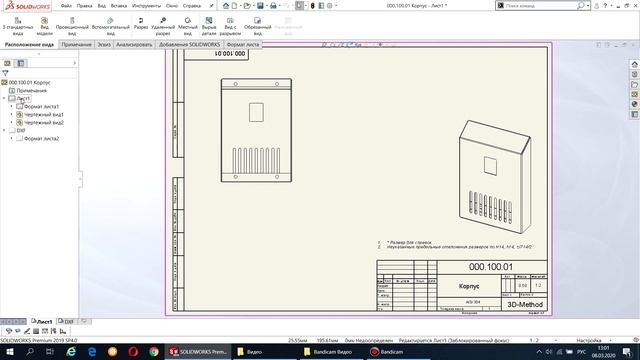Create an Удаленный разрез
This screenshot has width=640, height=360.
tap(163, 26)
